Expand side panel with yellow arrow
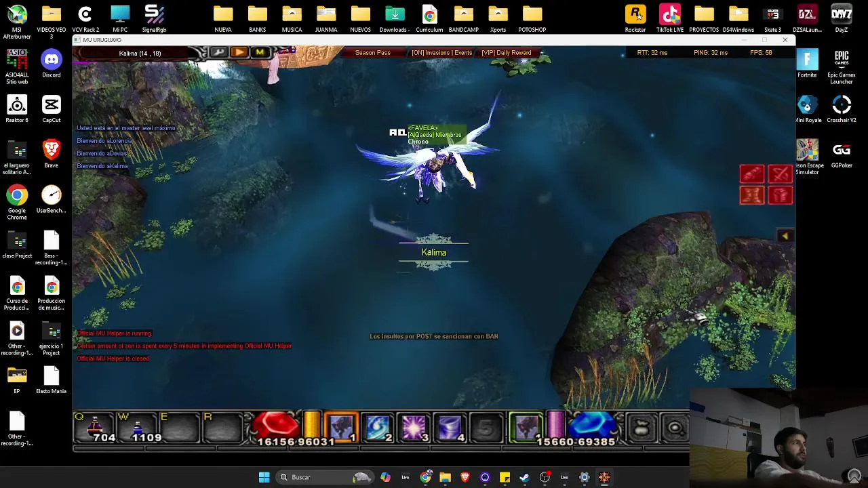Screen dimensions: 868x488 click(x=785, y=236)
